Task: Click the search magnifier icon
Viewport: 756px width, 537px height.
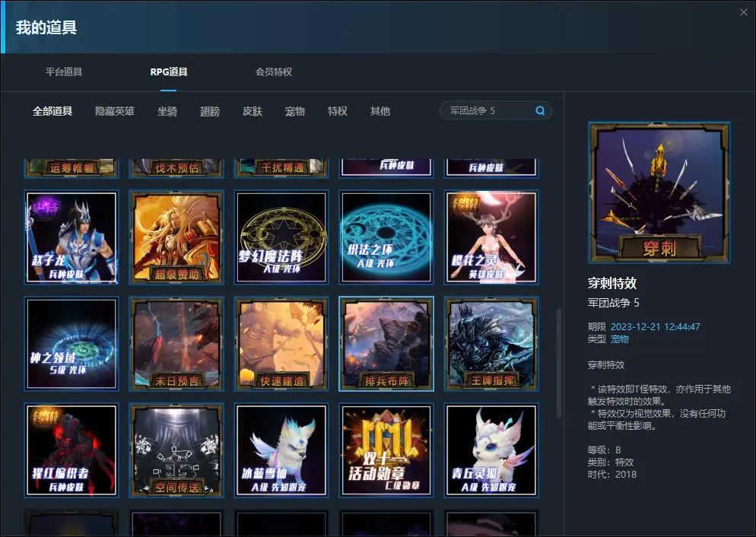Action: pyautogui.click(x=540, y=111)
